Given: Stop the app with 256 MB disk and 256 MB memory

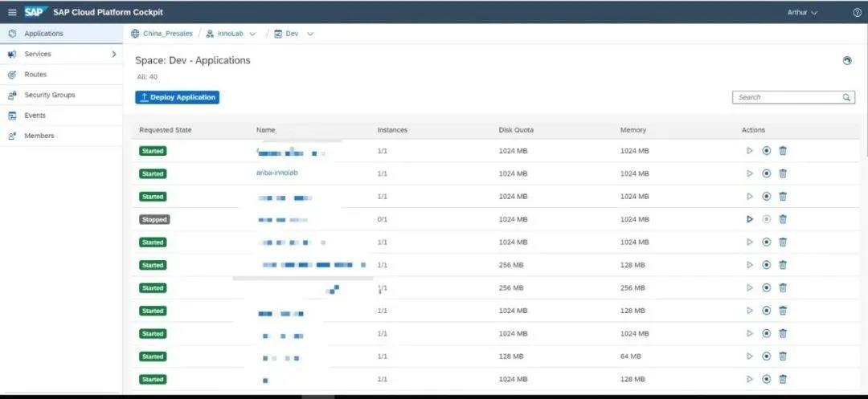Looking at the screenshot, I should point(766,288).
